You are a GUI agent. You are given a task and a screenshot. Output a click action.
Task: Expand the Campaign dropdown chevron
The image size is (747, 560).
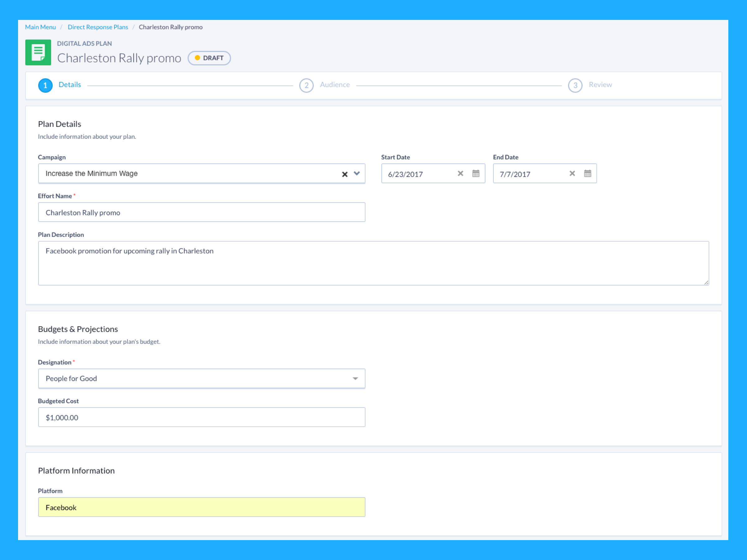click(357, 174)
